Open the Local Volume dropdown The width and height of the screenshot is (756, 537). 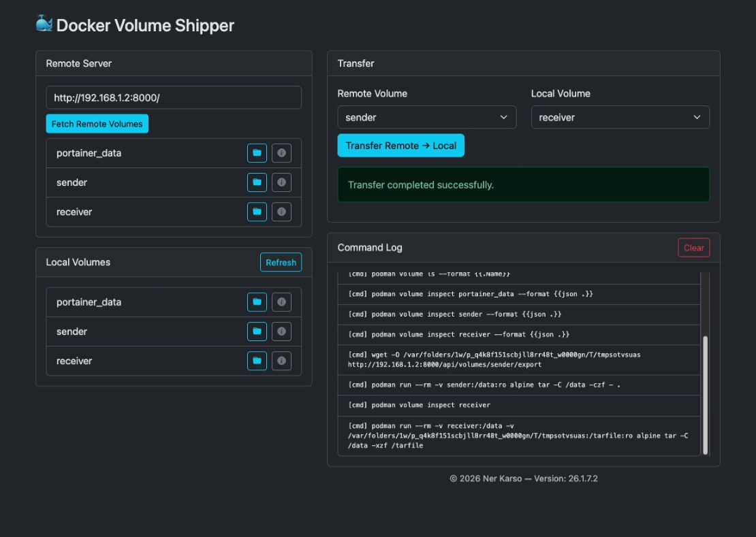tap(620, 117)
